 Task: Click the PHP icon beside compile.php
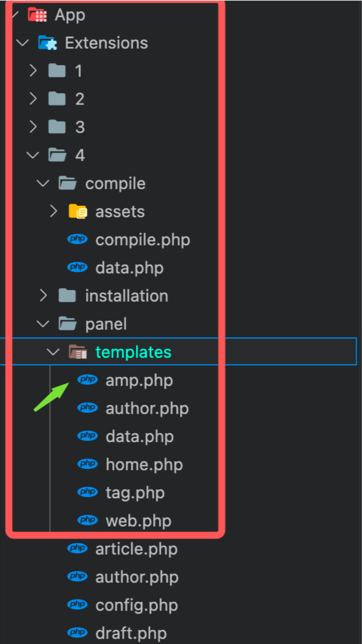(77, 239)
